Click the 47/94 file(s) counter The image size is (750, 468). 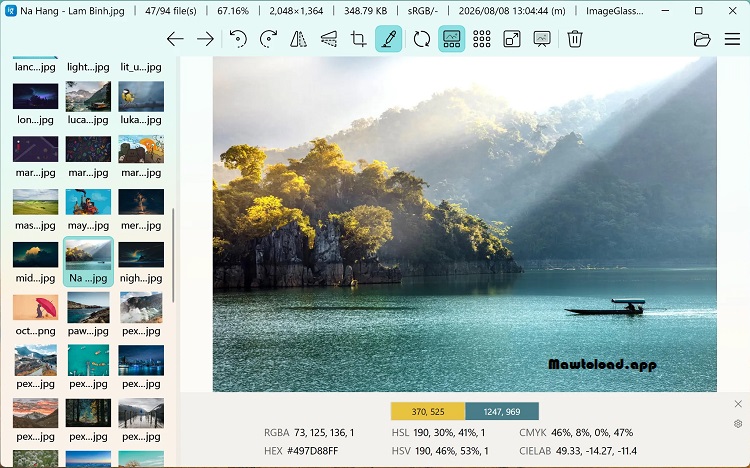coord(171,11)
